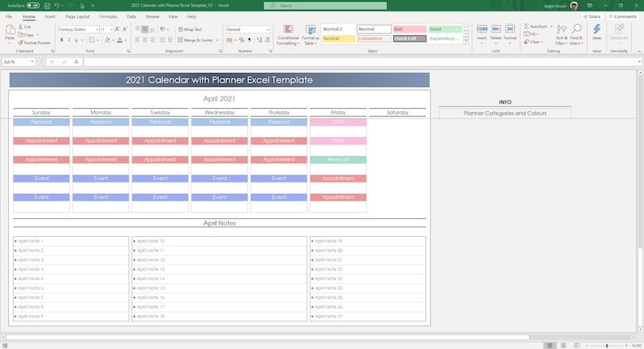Open the File tab
Image resolution: width=644 pixels, height=349 pixels.
[x=9, y=17]
